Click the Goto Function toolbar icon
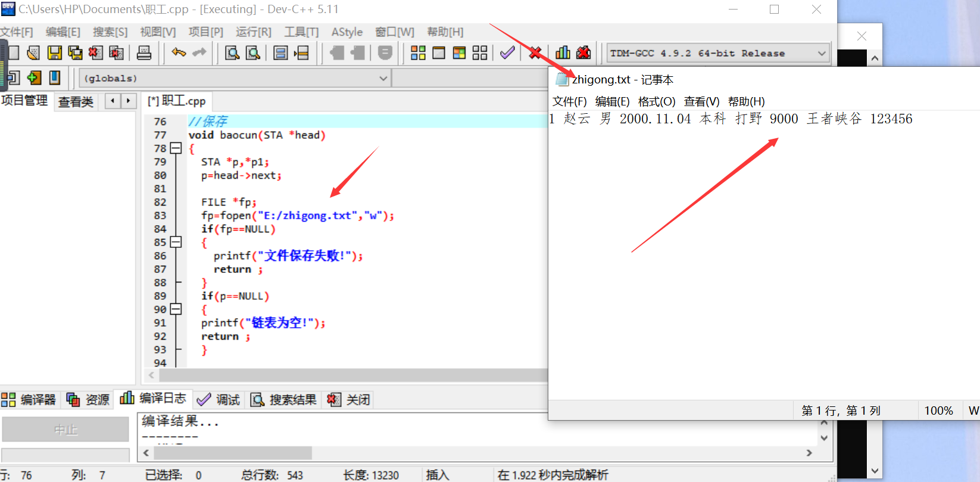 click(280, 53)
